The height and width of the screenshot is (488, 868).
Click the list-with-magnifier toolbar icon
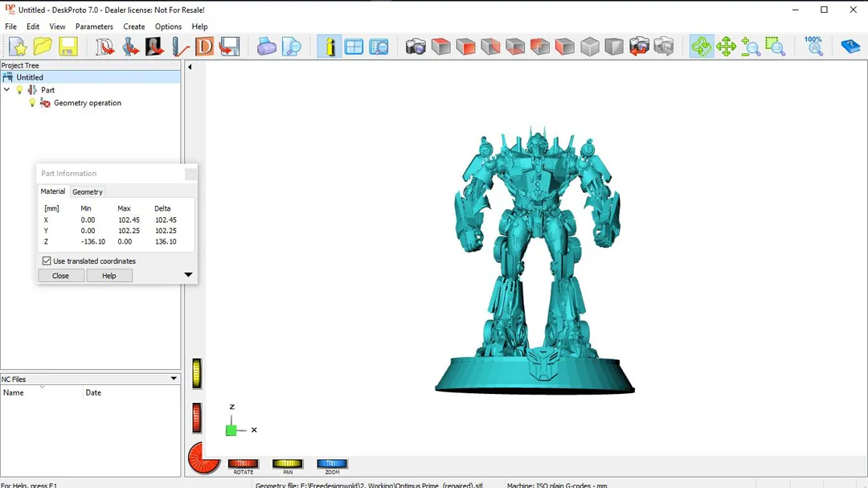tap(379, 47)
